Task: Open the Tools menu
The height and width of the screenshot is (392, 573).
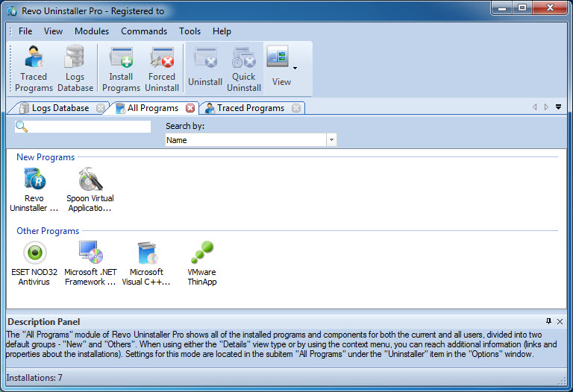Action: pos(190,31)
